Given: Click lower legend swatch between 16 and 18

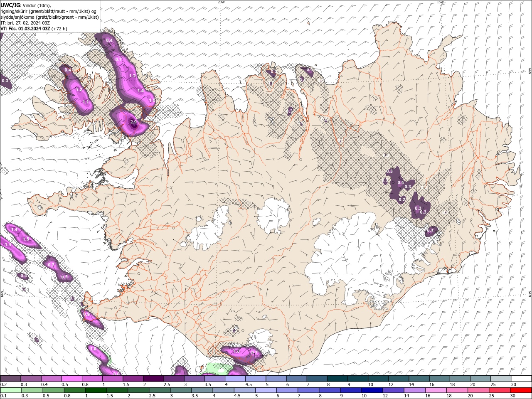Looking at the screenshot, I should pos(435,390).
